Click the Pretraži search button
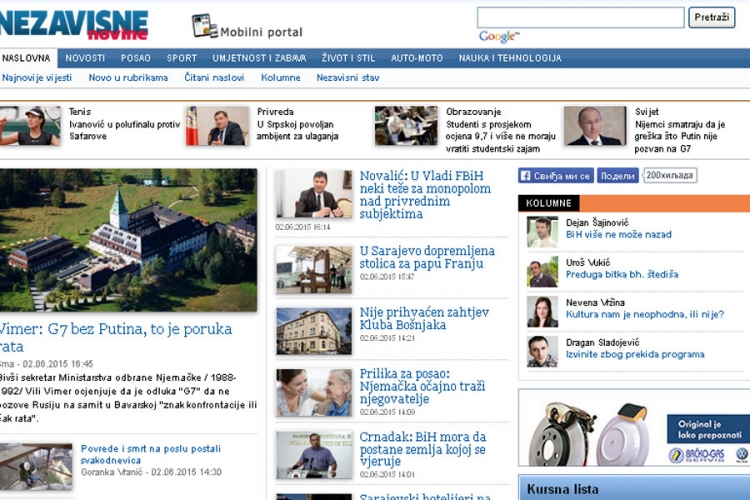This screenshot has width=750, height=500. click(712, 18)
